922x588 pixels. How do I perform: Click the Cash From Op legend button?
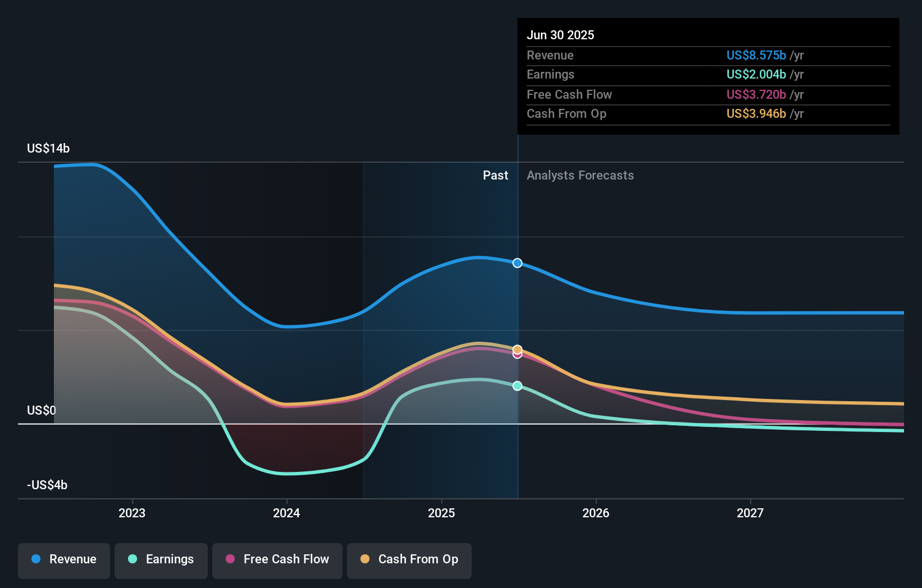point(409,559)
